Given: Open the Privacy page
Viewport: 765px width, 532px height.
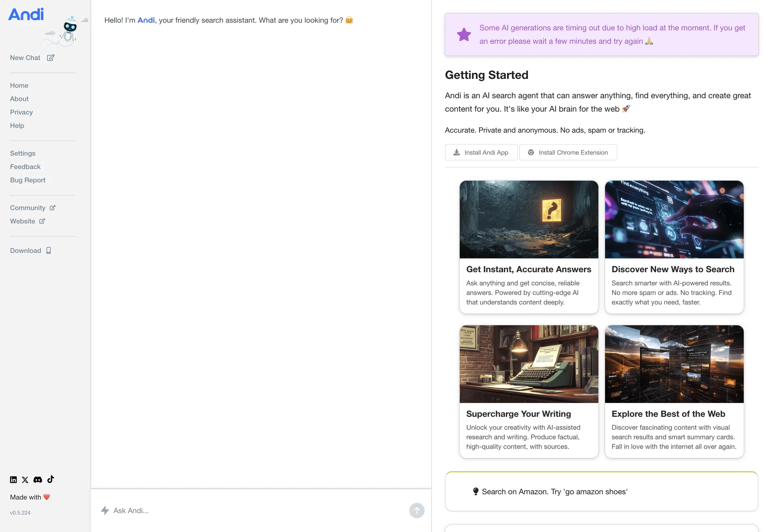Looking at the screenshot, I should (x=21, y=112).
